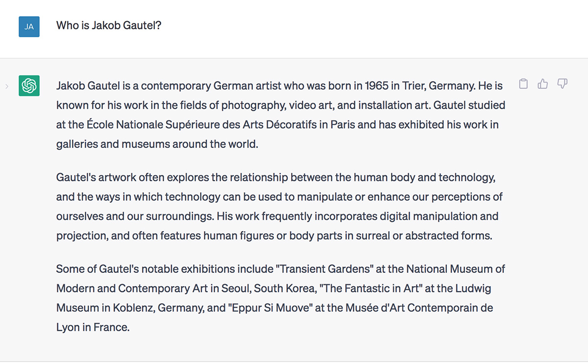Click the paragraph starting 'Gautel's artwork often explores'

click(x=279, y=206)
